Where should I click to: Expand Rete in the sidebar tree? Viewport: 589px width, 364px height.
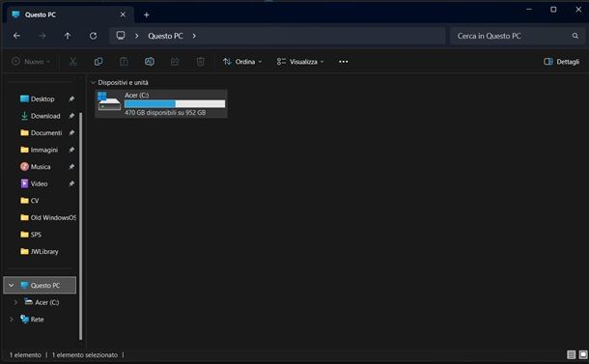(12, 320)
